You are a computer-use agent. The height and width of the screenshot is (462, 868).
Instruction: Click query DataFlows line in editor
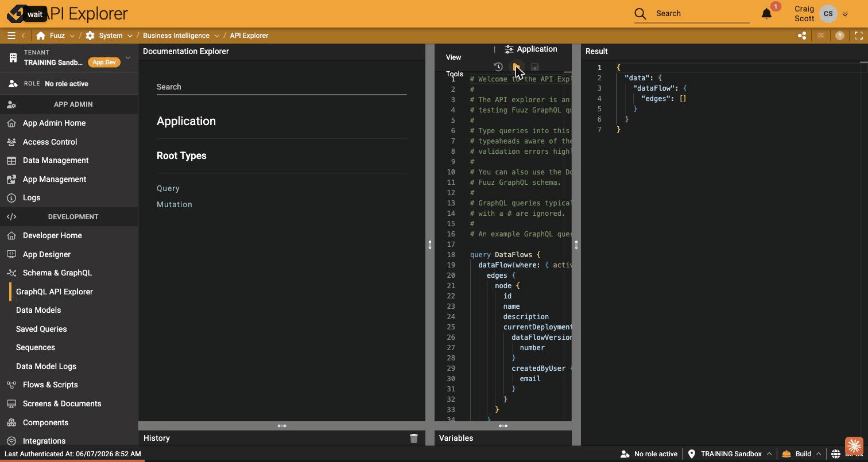coord(505,255)
